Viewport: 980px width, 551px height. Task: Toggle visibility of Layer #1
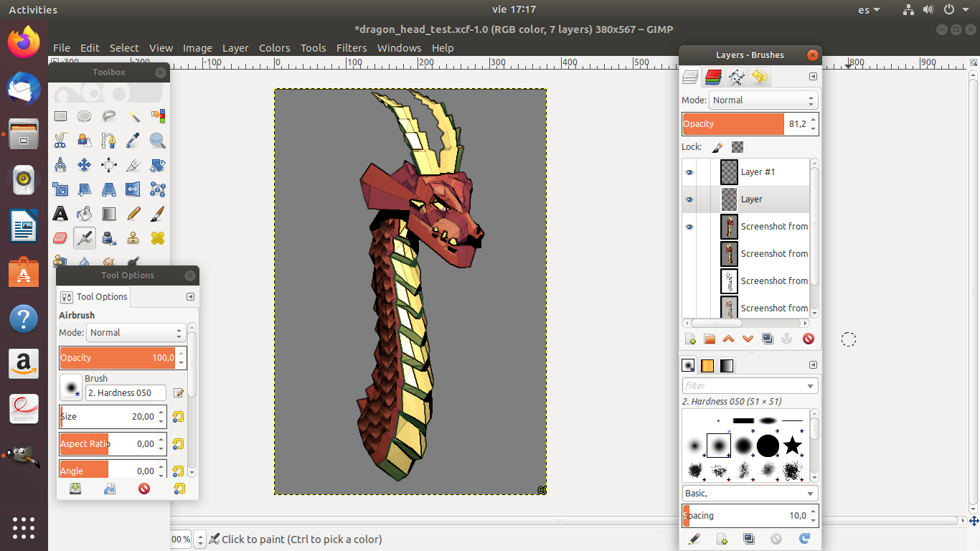coord(689,172)
